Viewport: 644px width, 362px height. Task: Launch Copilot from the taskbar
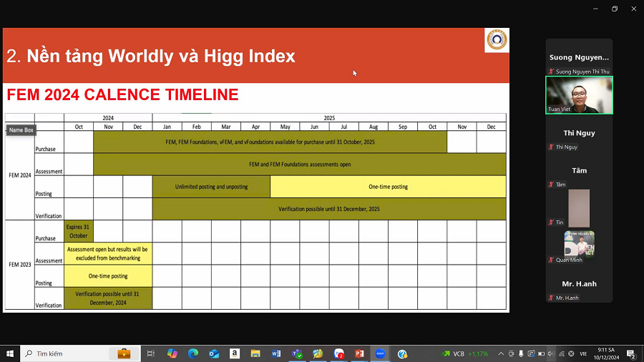pyautogui.click(x=172, y=353)
